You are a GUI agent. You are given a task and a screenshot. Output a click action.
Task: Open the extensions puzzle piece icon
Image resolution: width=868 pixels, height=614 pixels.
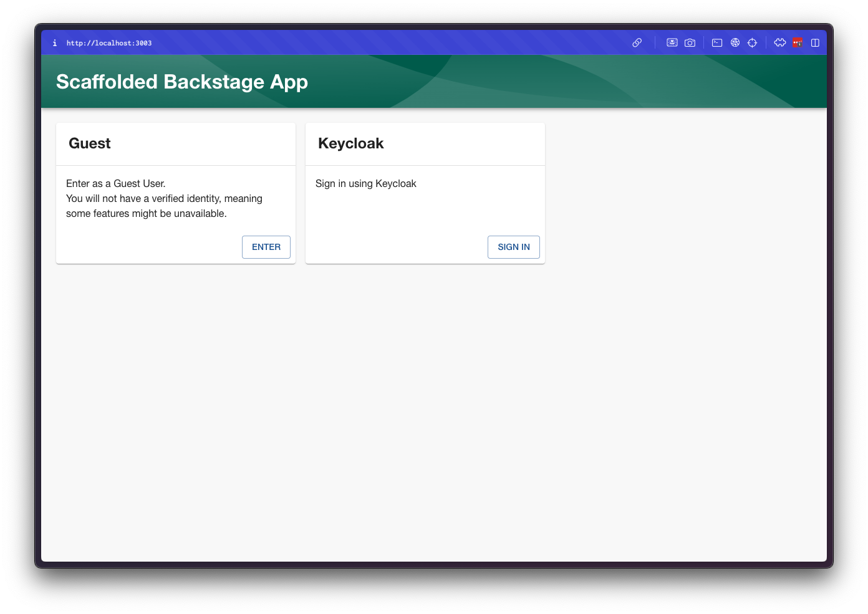point(780,43)
